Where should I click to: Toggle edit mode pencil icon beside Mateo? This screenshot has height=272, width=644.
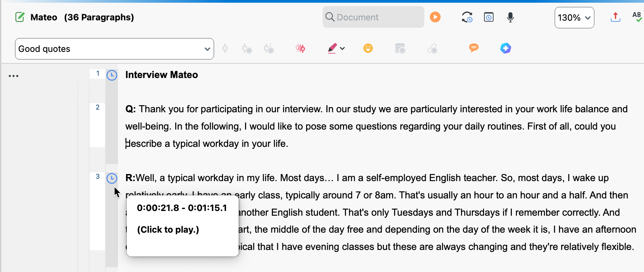20,17
